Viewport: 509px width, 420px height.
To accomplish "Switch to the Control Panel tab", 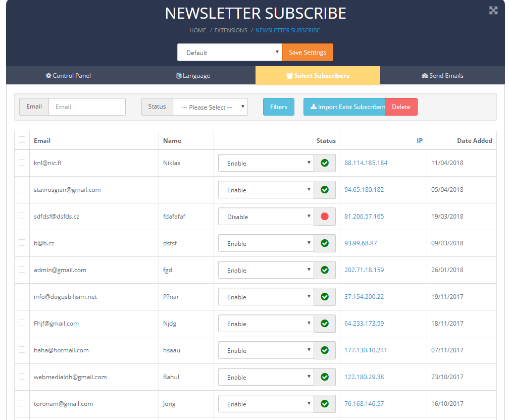I will pos(68,76).
